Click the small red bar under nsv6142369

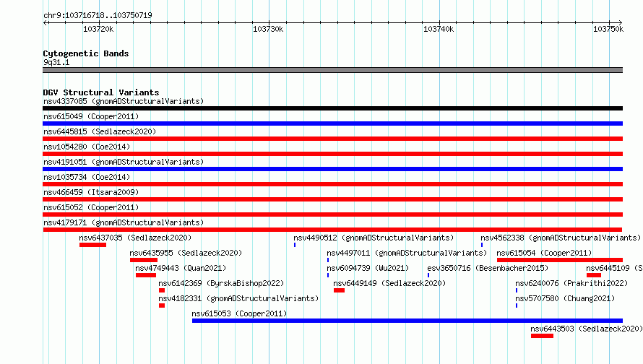[x=162, y=290]
